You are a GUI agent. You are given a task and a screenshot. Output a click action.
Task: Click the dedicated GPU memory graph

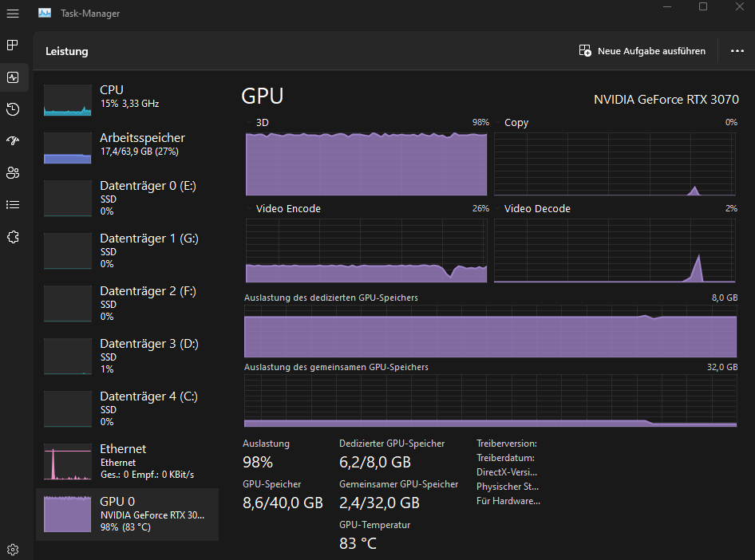point(491,332)
